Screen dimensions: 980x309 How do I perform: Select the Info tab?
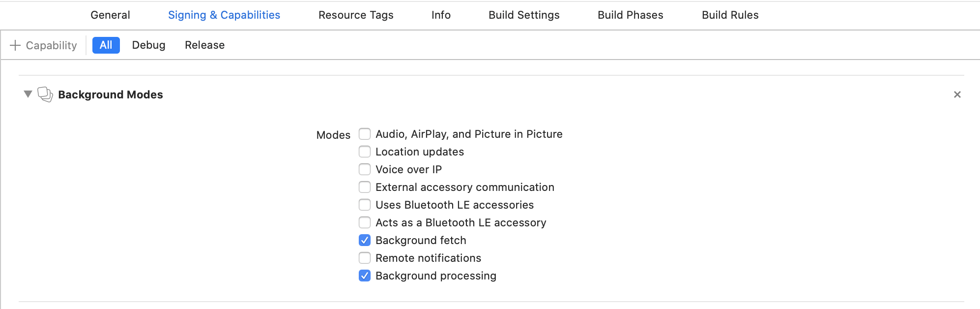coord(441,15)
